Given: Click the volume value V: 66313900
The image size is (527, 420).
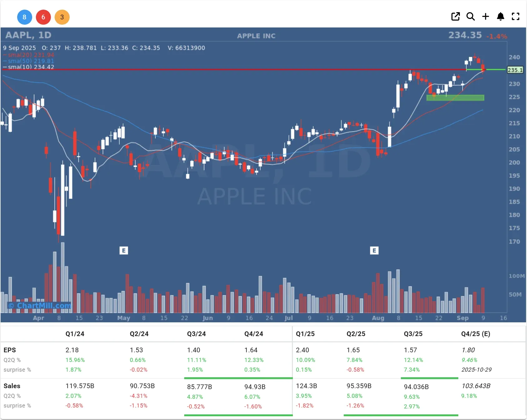Looking at the screenshot, I should pos(186,48).
